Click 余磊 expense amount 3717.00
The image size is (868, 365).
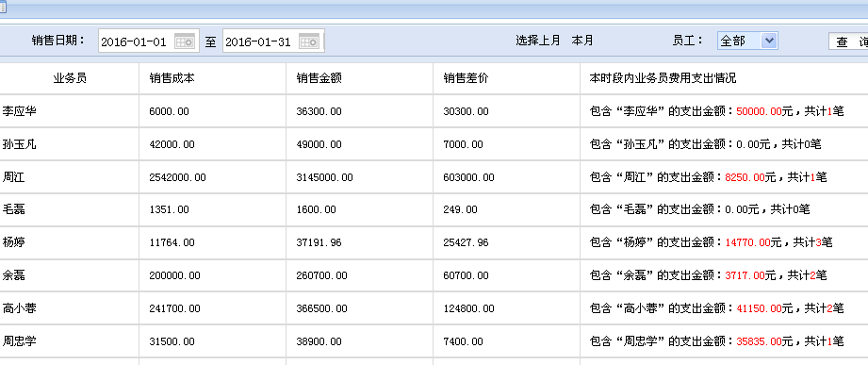(x=745, y=275)
